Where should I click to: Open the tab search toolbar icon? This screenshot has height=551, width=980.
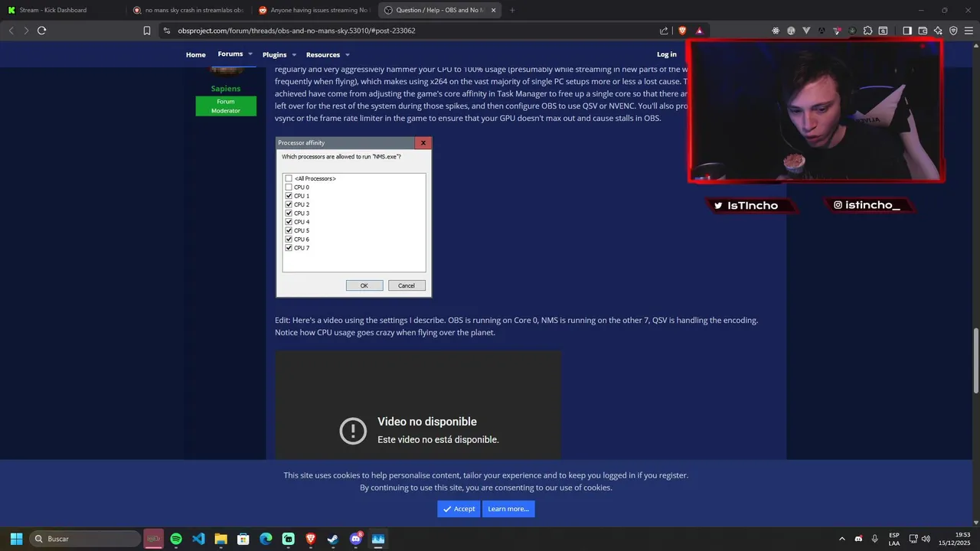coord(883,31)
